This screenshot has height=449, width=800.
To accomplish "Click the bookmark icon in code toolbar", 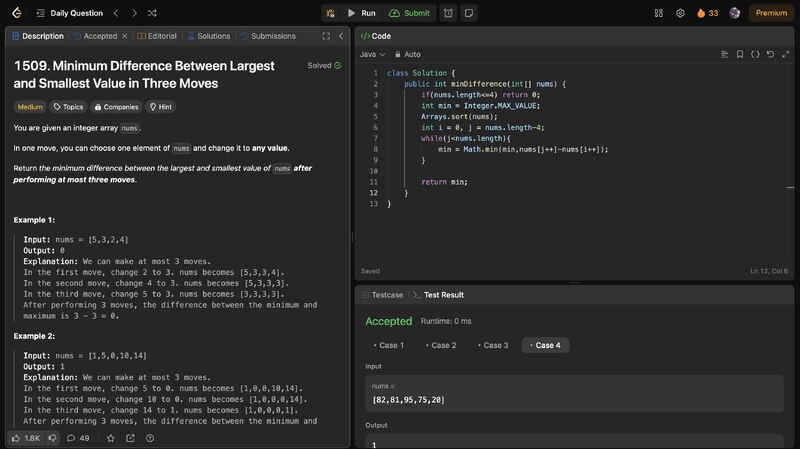I will (x=739, y=54).
